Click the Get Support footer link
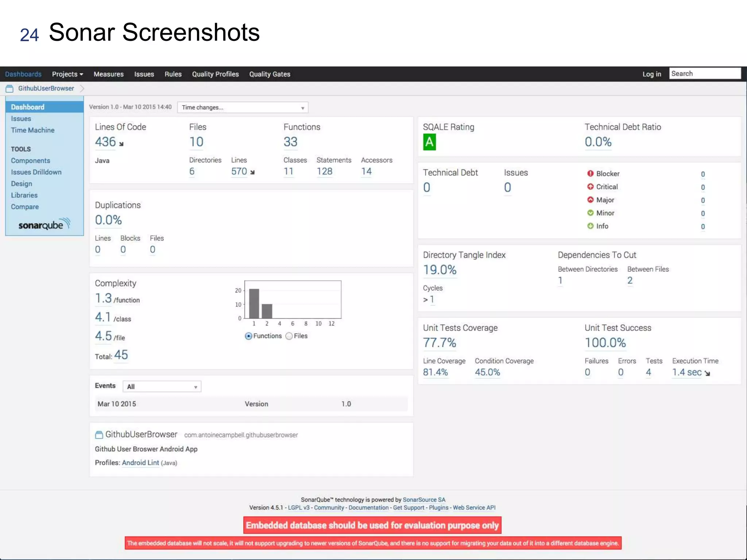 (409, 507)
